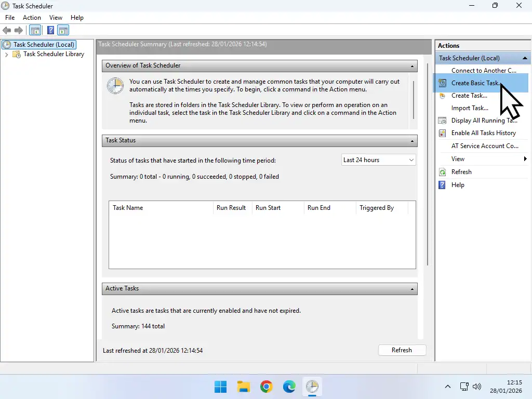
Task: Click the back navigation arrow
Action: [7, 30]
